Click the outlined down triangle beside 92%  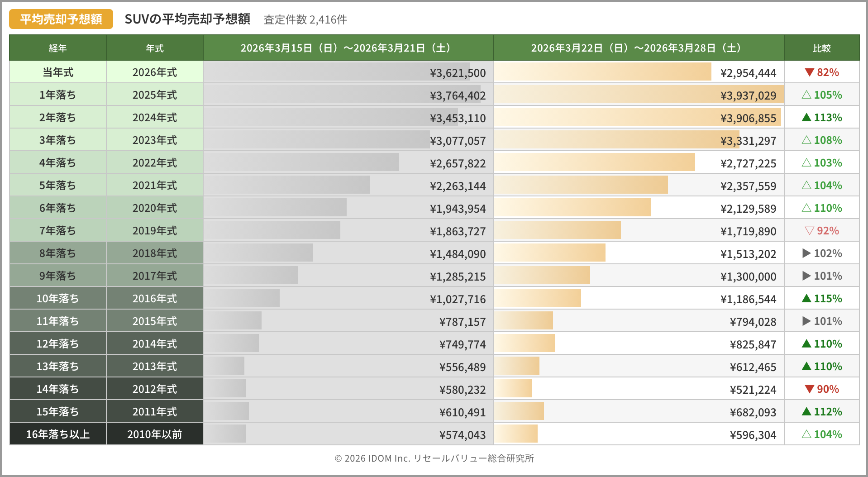pos(809,231)
